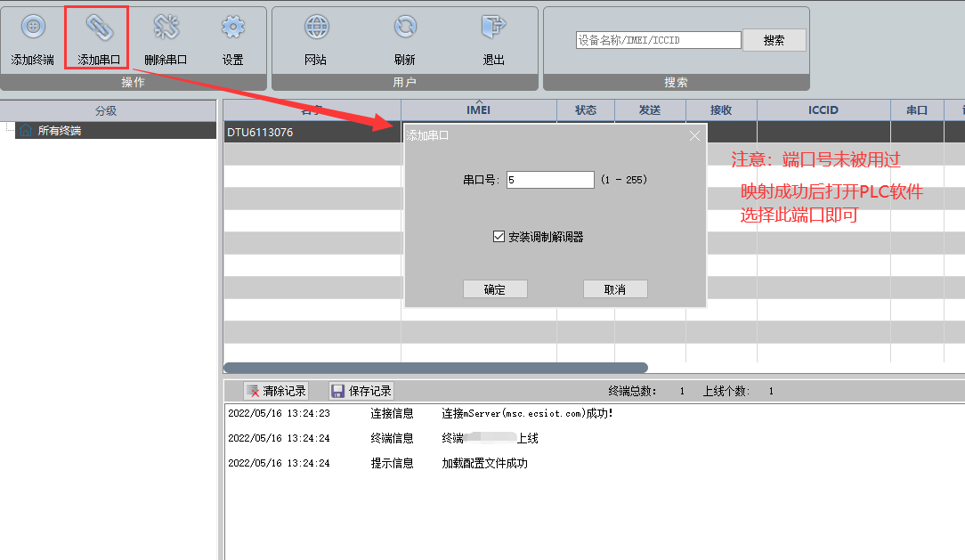This screenshot has width=965, height=560.
Task: Click the 连接mServer(msc.ecsiot.com)成功 log entry
Action: [527, 413]
